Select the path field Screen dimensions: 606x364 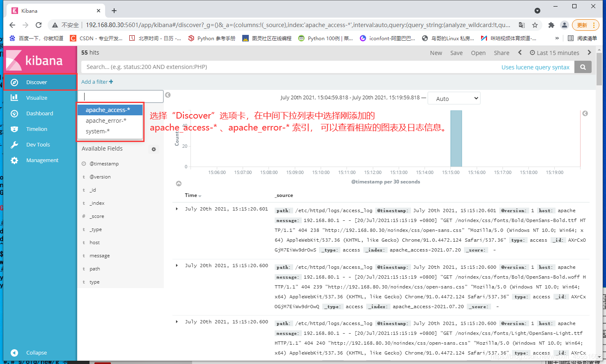pyautogui.click(x=95, y=269)
